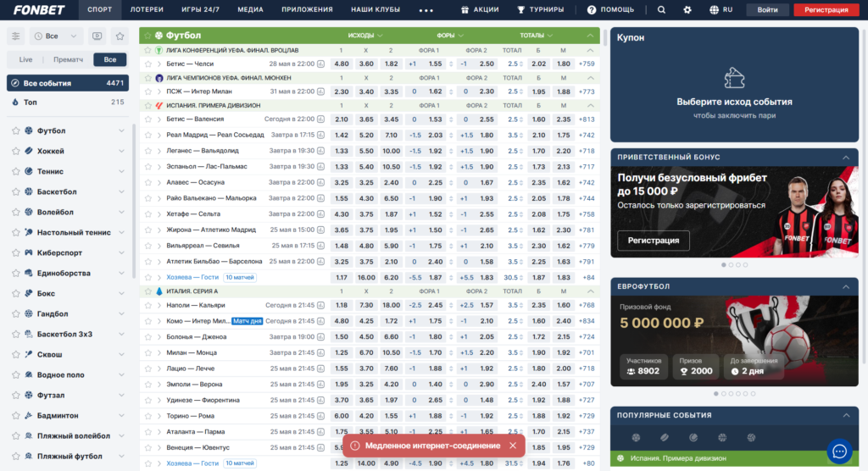This screenshot has width=868, height=471.
Task: Open the Лотереи menu item
Action: click(x=147, y=9)
